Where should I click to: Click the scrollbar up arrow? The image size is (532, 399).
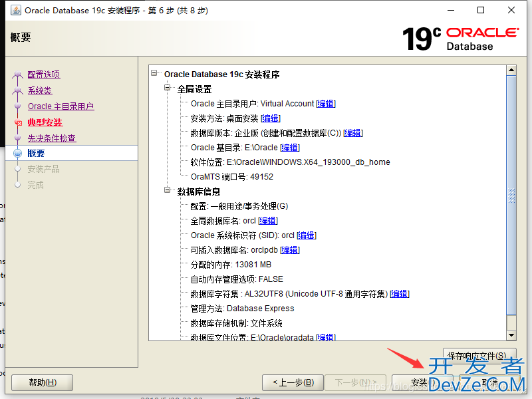coord(511,70)
